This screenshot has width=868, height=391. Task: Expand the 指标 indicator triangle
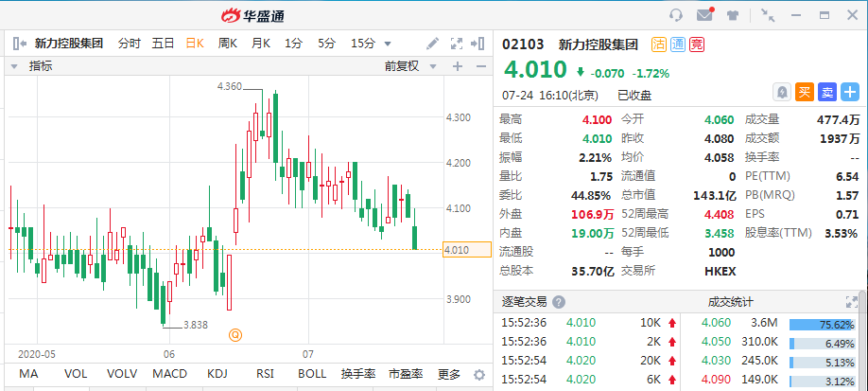click(x=14, y=66)
